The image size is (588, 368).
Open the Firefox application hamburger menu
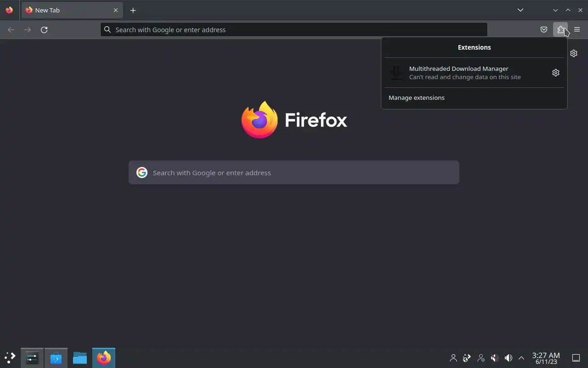(577, 29)
